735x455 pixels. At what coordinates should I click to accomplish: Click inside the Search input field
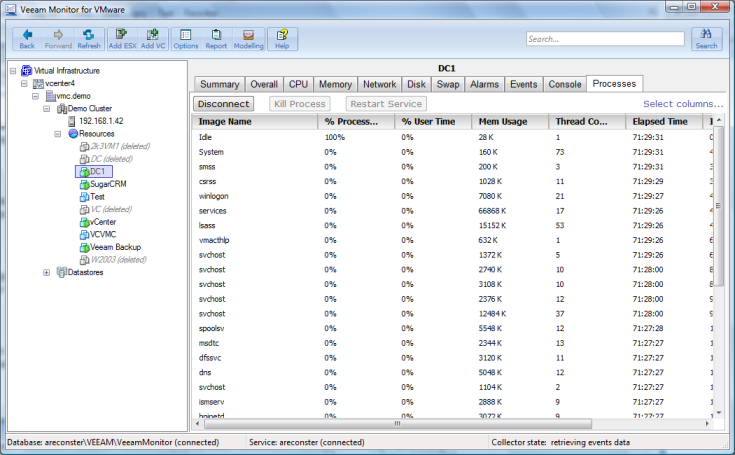tap(604, 39)
